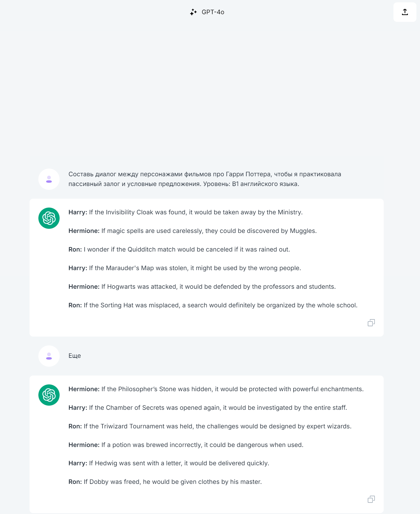Click the line about the Invisibility Cloak
Viewport: 420px width, 514px height.
(x=186, y=212)
